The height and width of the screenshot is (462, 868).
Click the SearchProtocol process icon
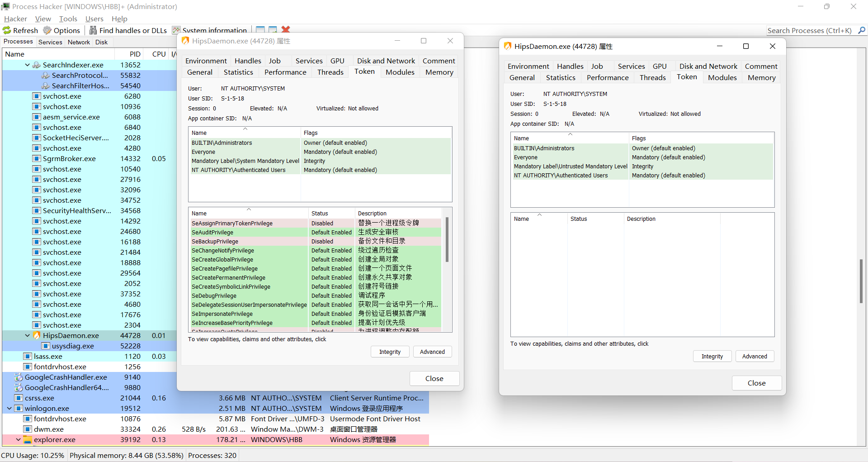(x=46, y=76)
